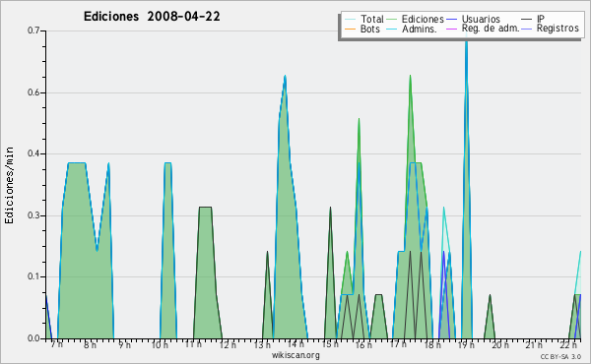
Task: Click the '12 h' x-axis label
Action: [x=228, y=344]
